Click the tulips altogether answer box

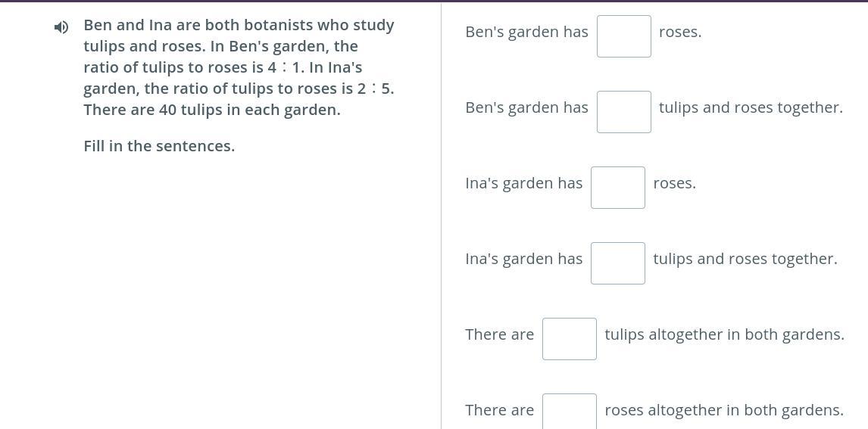tap(569, 339)
